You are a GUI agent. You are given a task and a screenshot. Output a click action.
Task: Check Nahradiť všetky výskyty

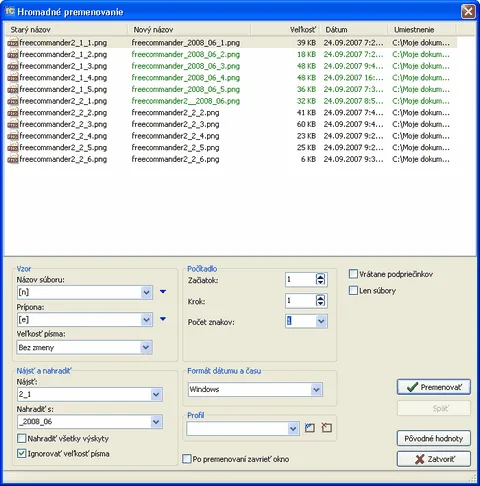[21, 438]
